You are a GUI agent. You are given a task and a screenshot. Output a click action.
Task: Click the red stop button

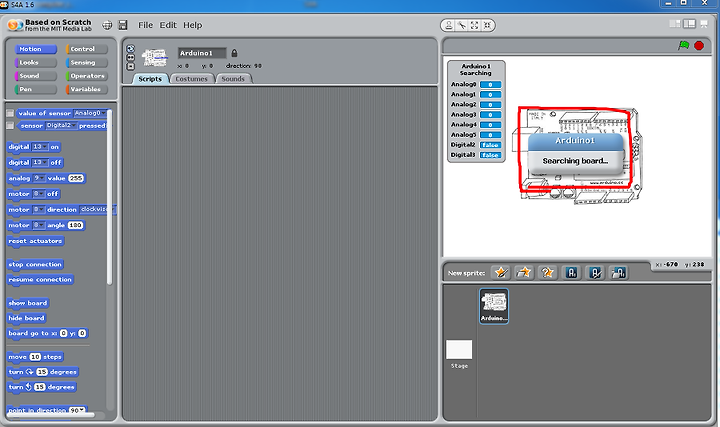(699, 45)
